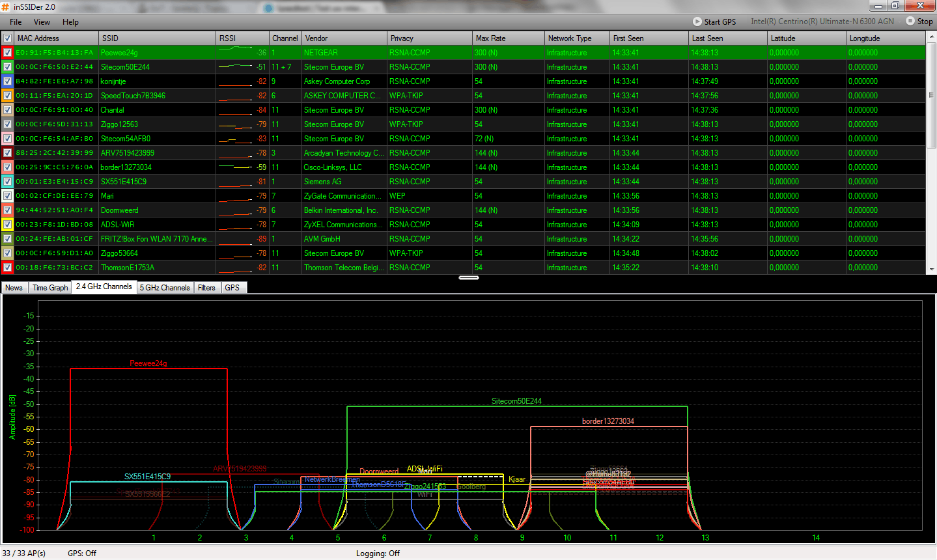Toggle the ThomsonE1753A row checkbox
This screenshot has height=560, width=937.
pyautogui.click(x=7, y=268)
